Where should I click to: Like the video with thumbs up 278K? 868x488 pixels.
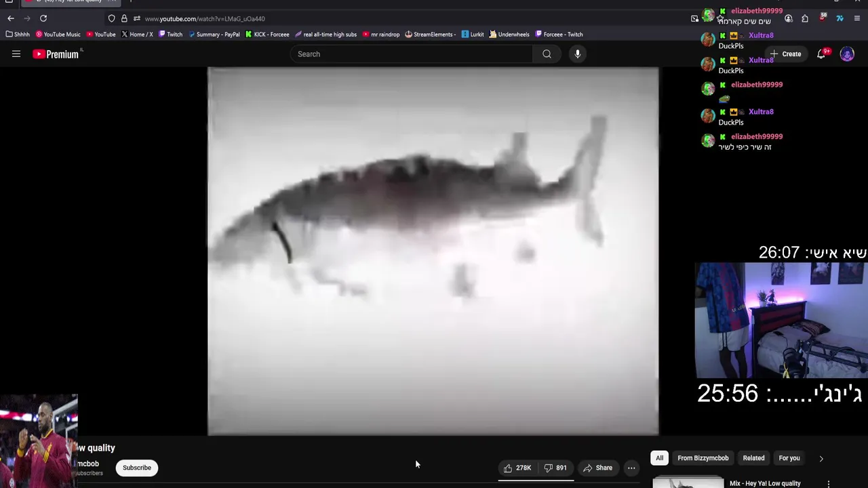pyautogui.click(x=517, y=468)
